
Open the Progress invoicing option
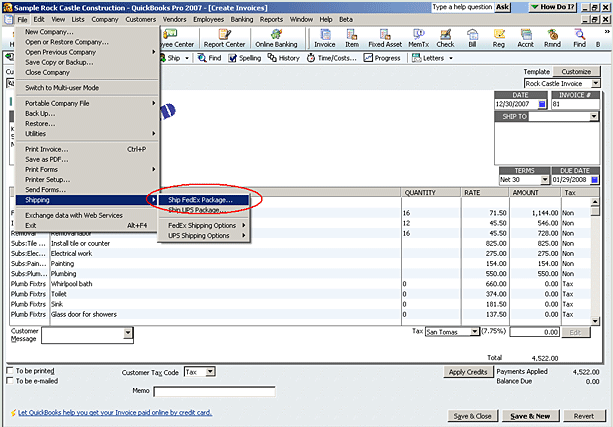pyautogui.click(x=382, y=58)
